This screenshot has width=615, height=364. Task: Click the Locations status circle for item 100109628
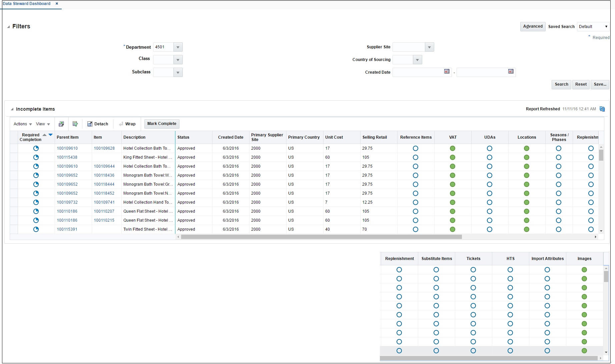point(526,148)
